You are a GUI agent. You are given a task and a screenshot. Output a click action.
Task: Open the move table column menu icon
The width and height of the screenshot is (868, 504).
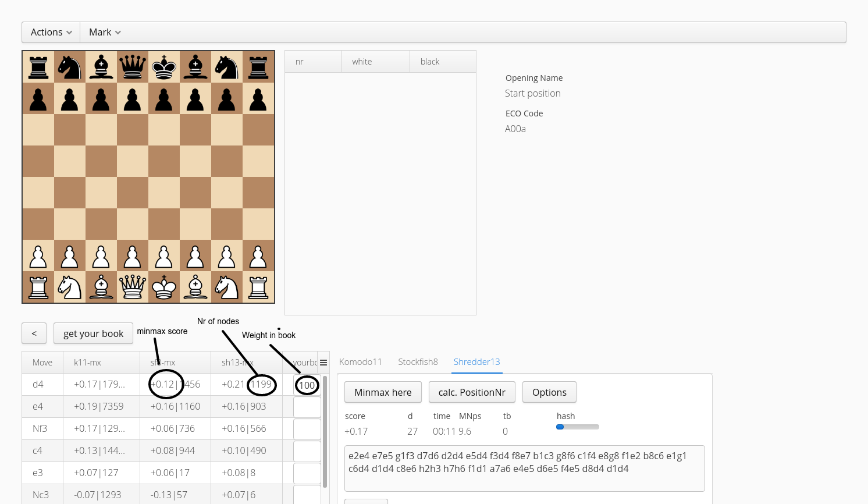click(x=323, y=363)
